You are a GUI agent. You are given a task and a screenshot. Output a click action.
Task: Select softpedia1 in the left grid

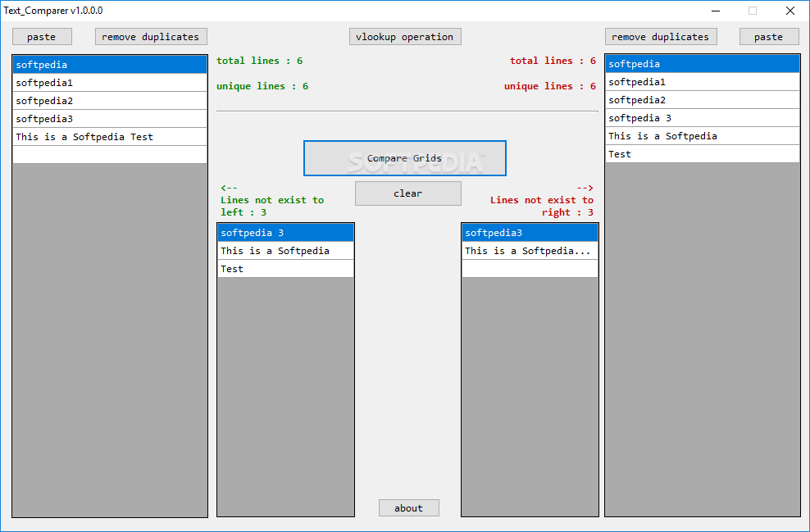[x=110, y=83]
